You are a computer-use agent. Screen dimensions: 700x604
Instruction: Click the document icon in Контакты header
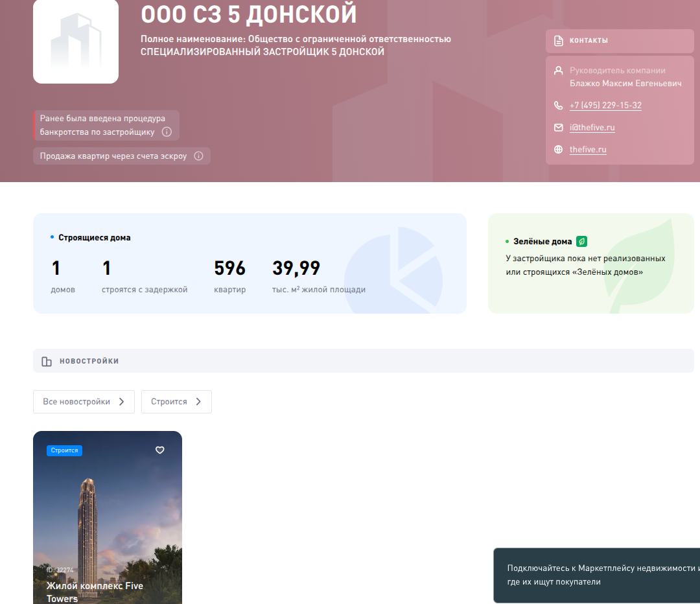tap(559, 41)
